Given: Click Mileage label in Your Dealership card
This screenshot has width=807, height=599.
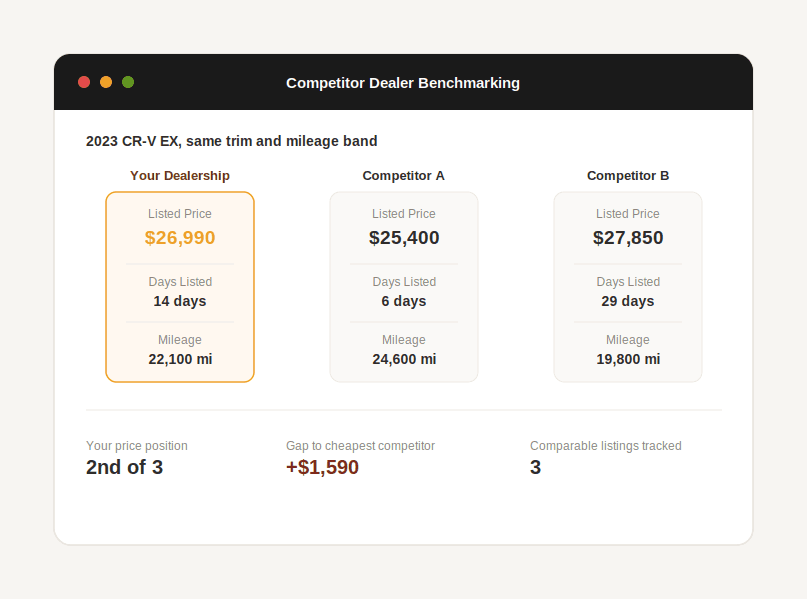Looking at the screenshot, I should click(180, 340).
